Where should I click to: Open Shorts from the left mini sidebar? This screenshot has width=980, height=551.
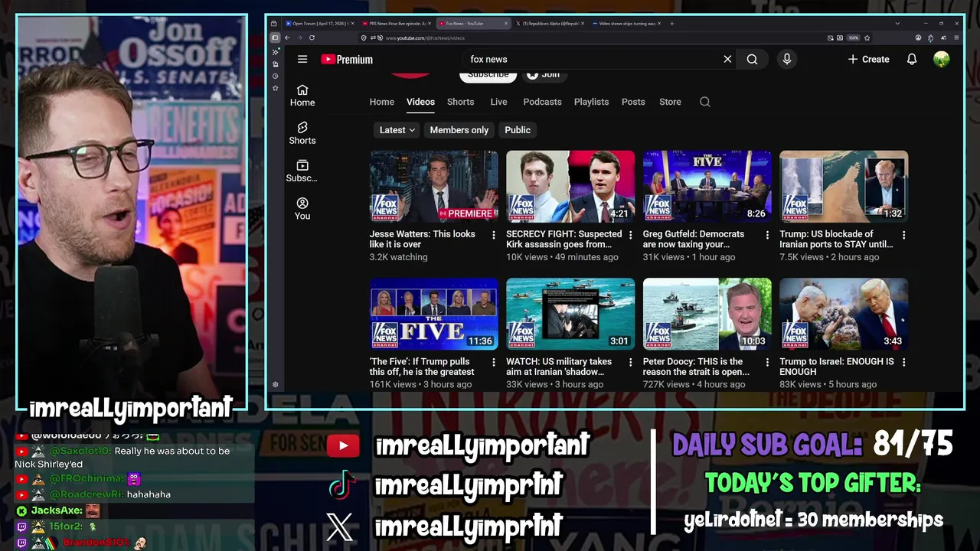point(302,133)
